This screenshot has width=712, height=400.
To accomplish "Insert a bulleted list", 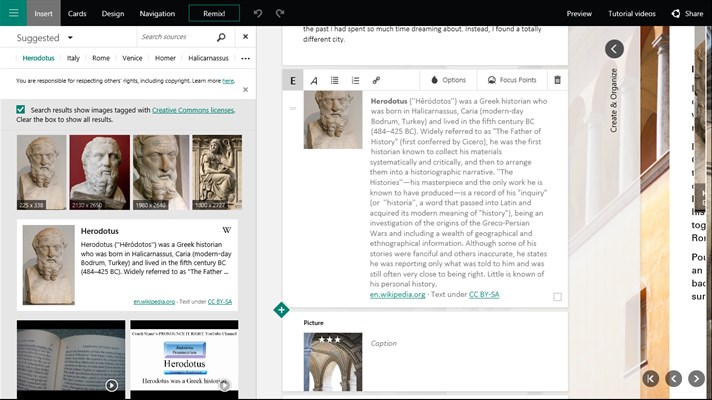I will point(335,80).
